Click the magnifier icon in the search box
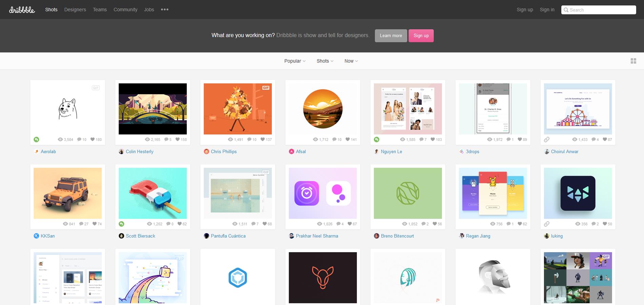Viewport: 644px width, 305px height. point(566,10)
